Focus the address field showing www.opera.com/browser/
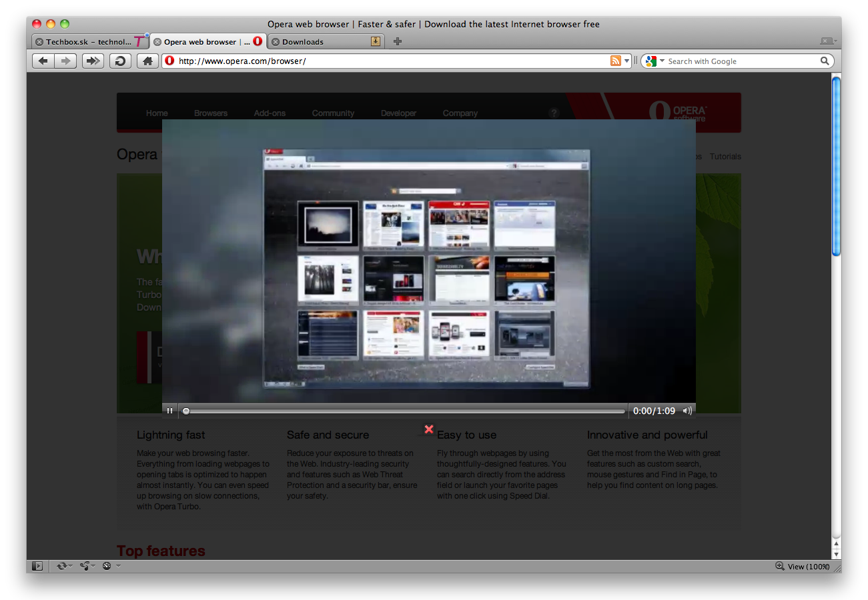The width and height of the screenshot is (868, 600). (x=396, y=61)
